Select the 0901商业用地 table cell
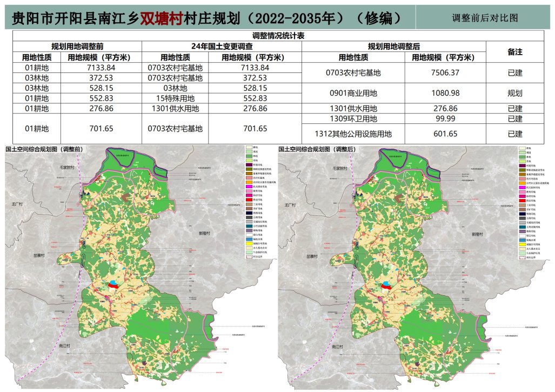Image resolution: width=555 pixels, height=392 pixels. [x=353, y=93]
